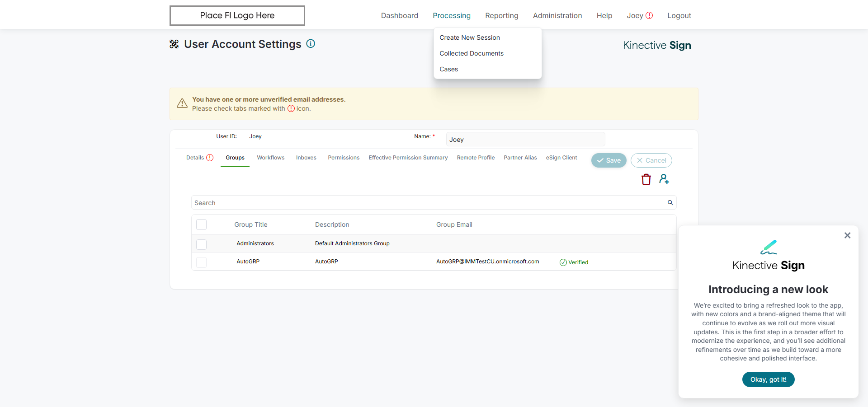Screen dimensions: 868x407
Task: Click the Verified status icon for AutoGRP
Action: 563,262
